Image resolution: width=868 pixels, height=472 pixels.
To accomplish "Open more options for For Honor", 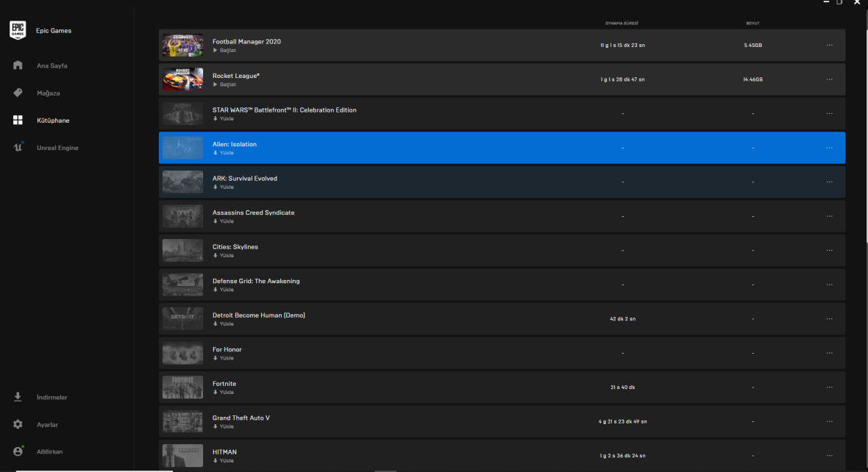I will click(829, 353).
